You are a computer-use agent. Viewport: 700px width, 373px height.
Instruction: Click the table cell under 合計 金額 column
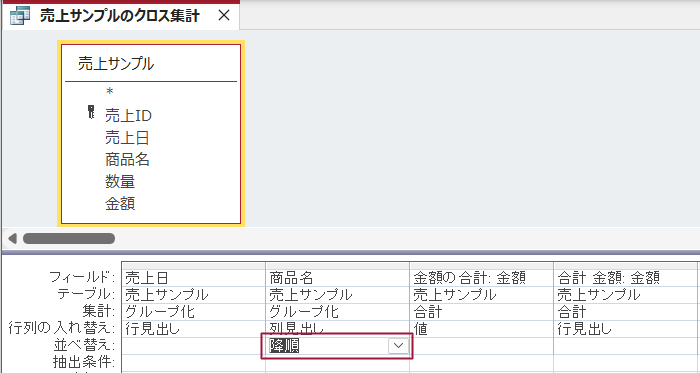[x=626, y=295]
